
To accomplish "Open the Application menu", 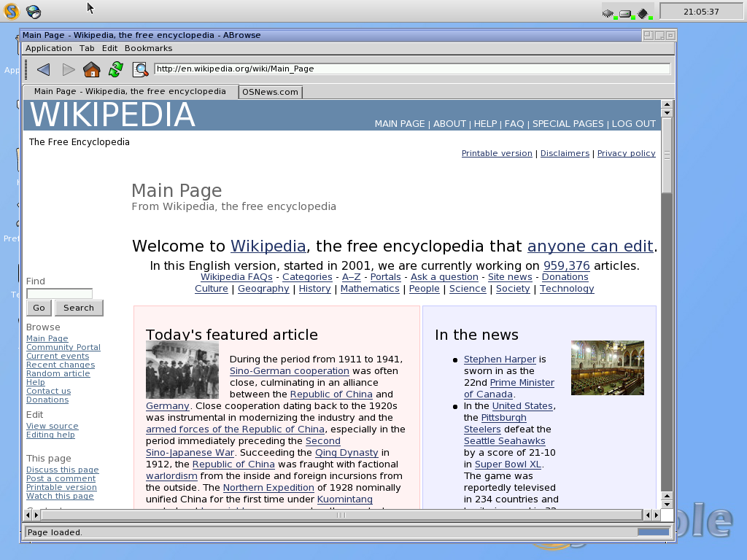I will pos(49,48).
